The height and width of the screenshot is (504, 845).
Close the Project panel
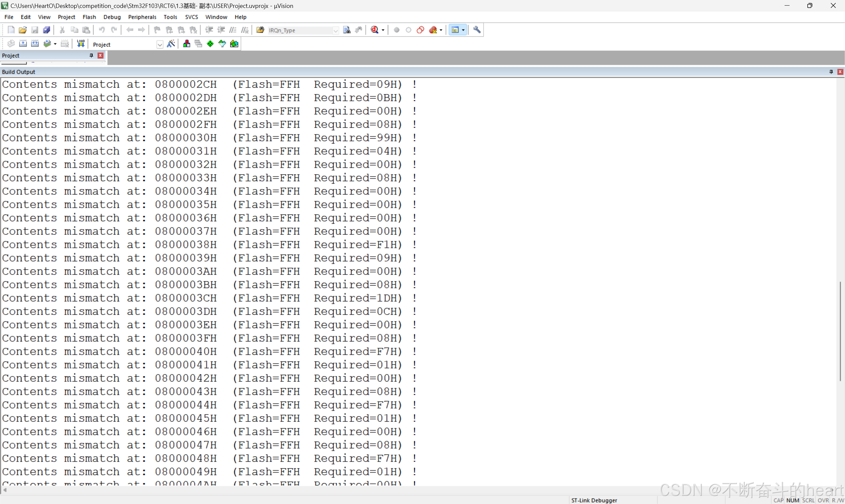click(100, 55)
